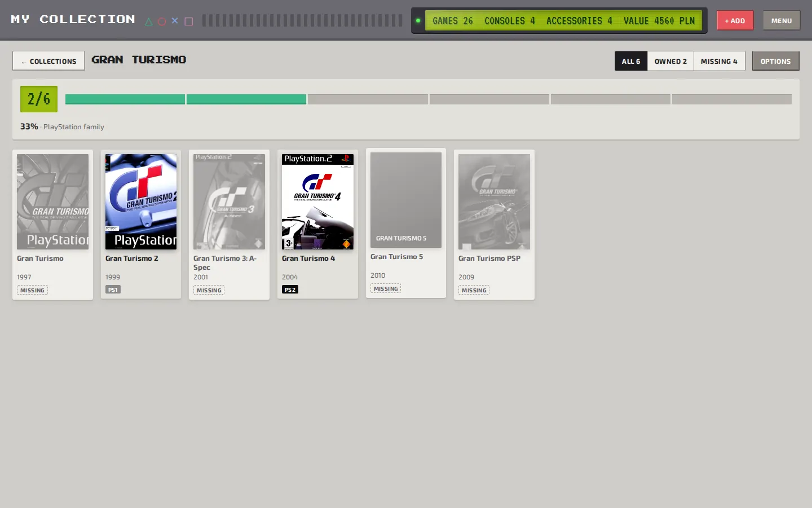
Task: Click MISSING badge on Gran Turismo PSP
Action: click(474, 290)
